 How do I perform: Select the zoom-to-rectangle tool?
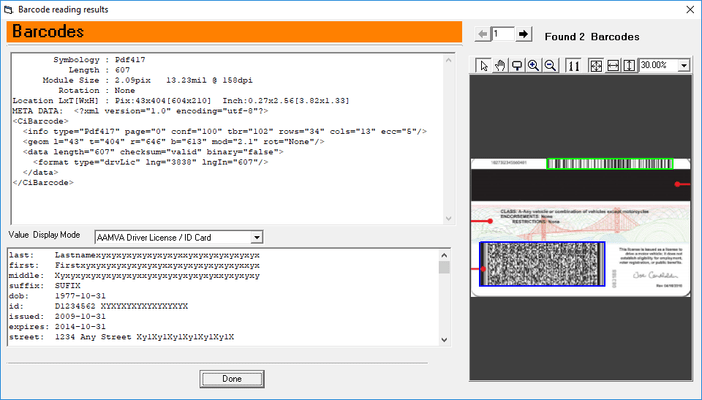click(x=517, y=65)
